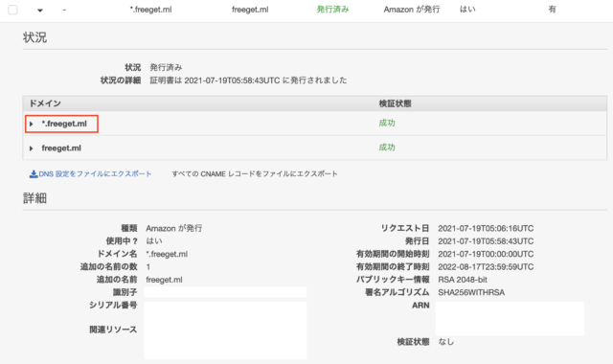
Task: Select the *.freeget.ml domain name in list
Action: tap(64, 124)
